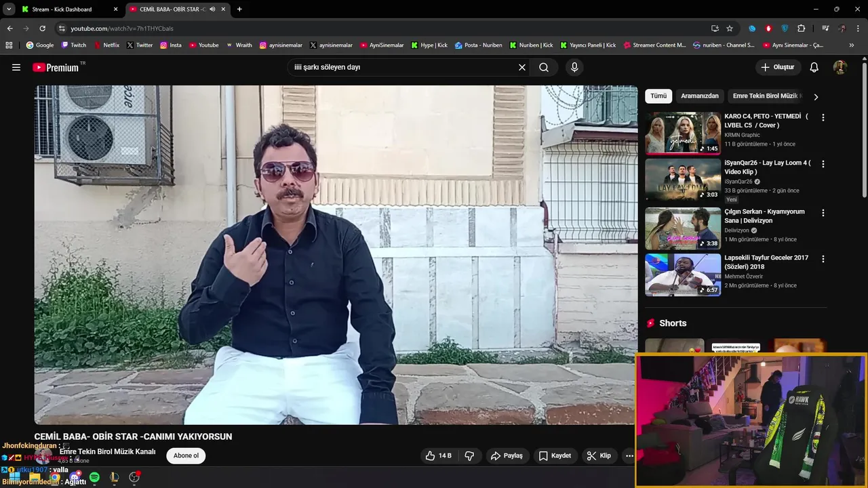Share the video with Paylaş

click(x=507, y=455)
